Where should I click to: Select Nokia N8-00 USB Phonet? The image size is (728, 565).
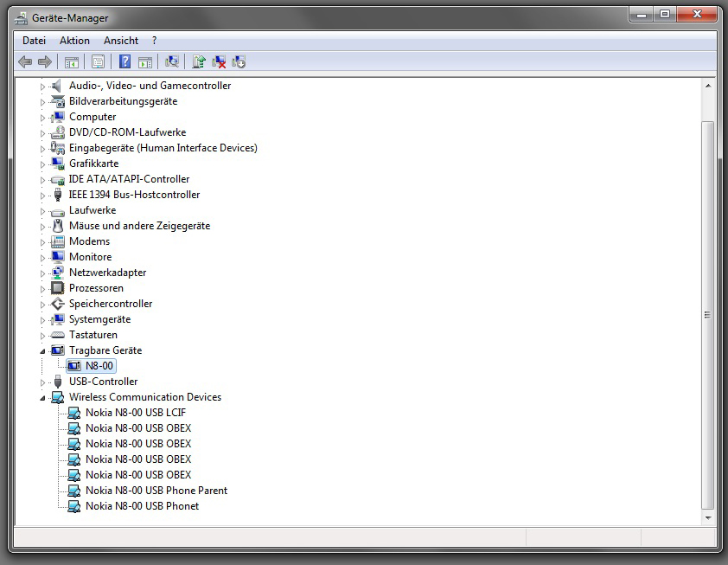(x=142, y=506)
